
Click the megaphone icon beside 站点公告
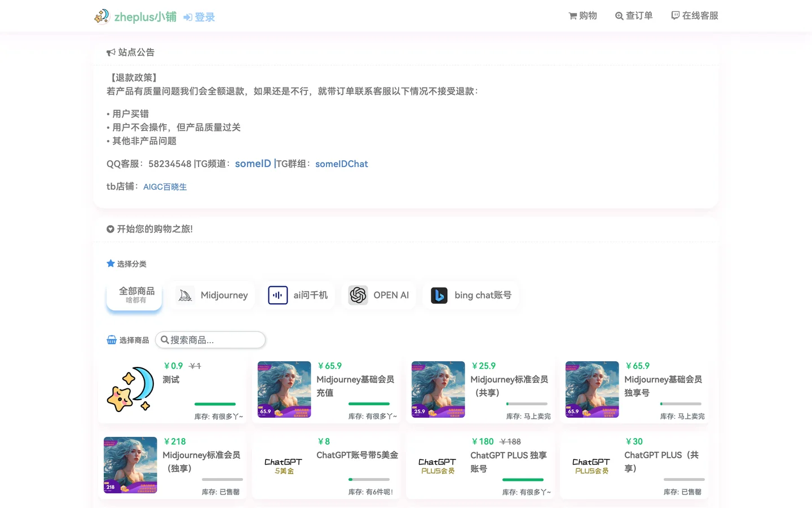click(111, 52)
